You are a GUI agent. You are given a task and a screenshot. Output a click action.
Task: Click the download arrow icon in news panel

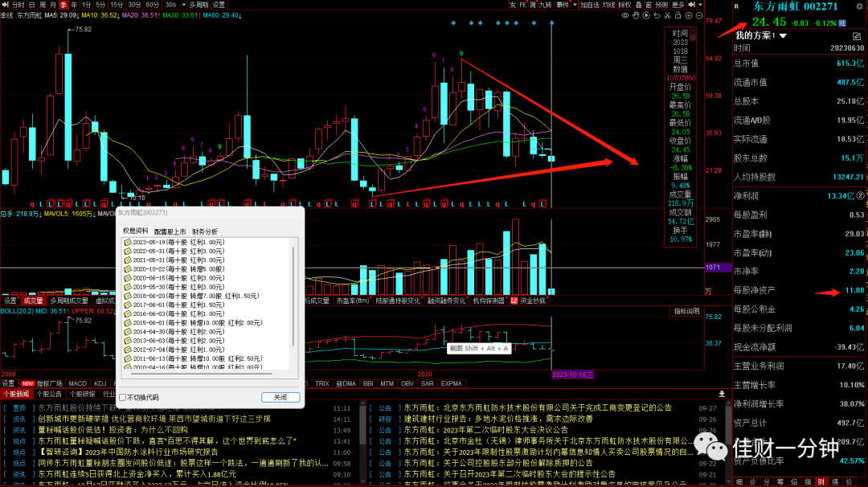722,394
